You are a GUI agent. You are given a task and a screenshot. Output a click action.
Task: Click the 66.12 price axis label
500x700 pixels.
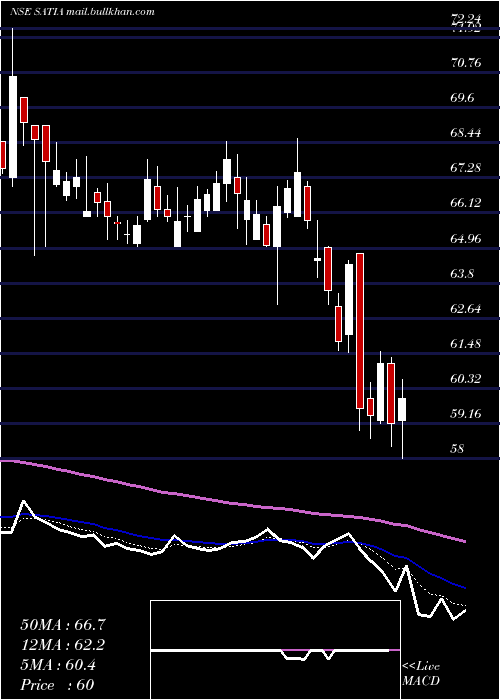pyautogui.click(x=466, y=203)
